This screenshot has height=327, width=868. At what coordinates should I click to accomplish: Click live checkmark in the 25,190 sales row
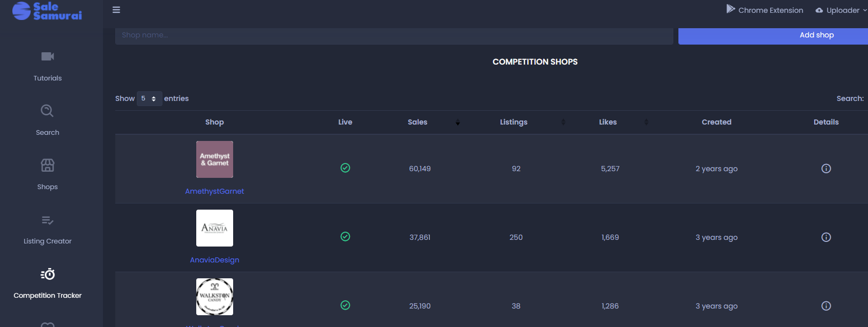pyautogui.click(x=345, y=305)
